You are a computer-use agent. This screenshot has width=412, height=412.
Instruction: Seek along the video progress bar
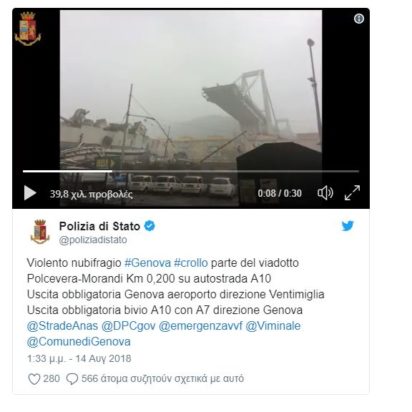191,171
